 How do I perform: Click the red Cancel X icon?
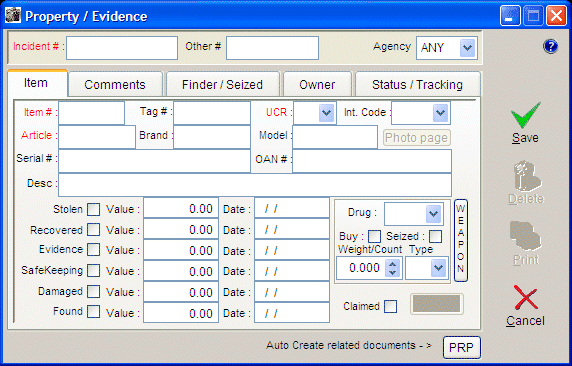(525, 298)
